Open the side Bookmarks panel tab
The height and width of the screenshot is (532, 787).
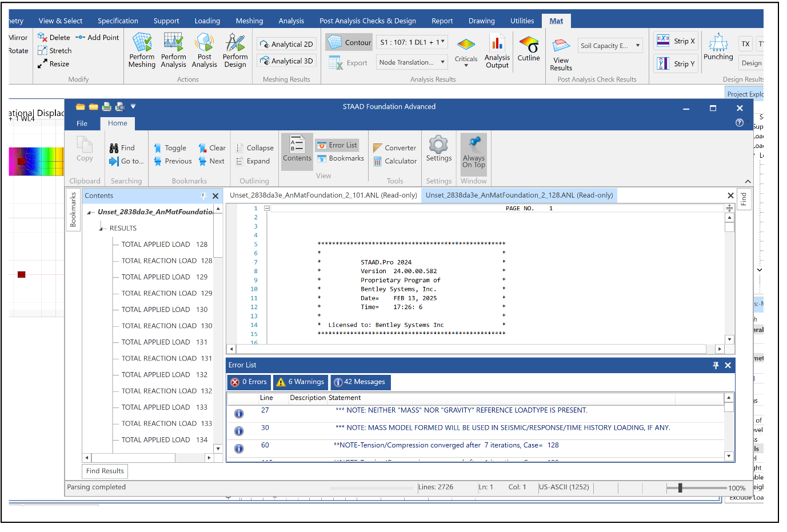73,210
